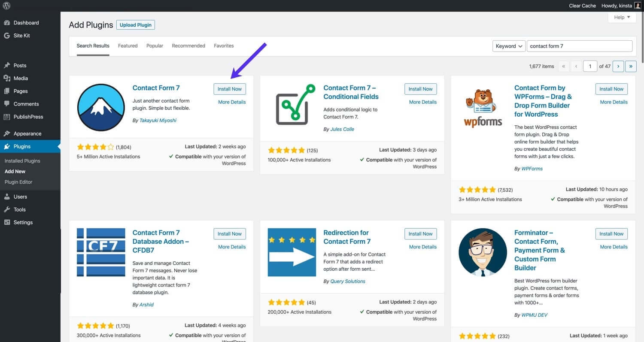Open author WPForms link
Viewport: 644px width, 342px height.
coord(532,169)
